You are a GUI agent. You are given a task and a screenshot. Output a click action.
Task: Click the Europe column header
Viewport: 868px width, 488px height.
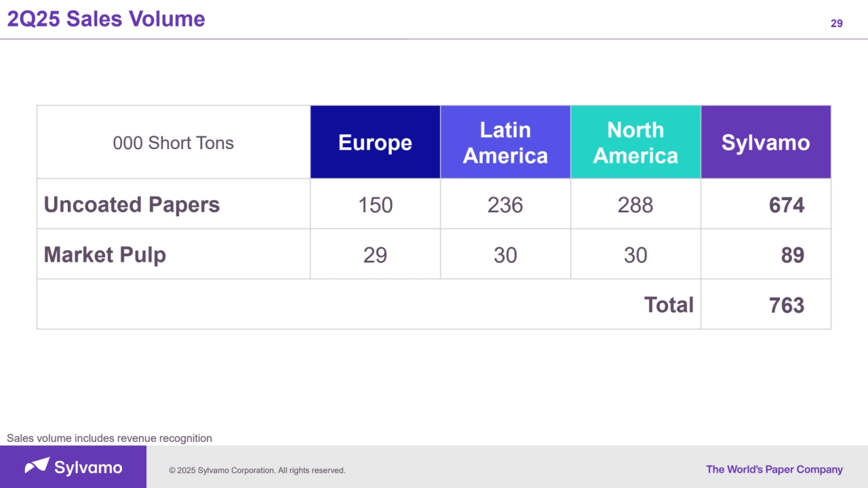pyautogui.click(x=375, y=142)
